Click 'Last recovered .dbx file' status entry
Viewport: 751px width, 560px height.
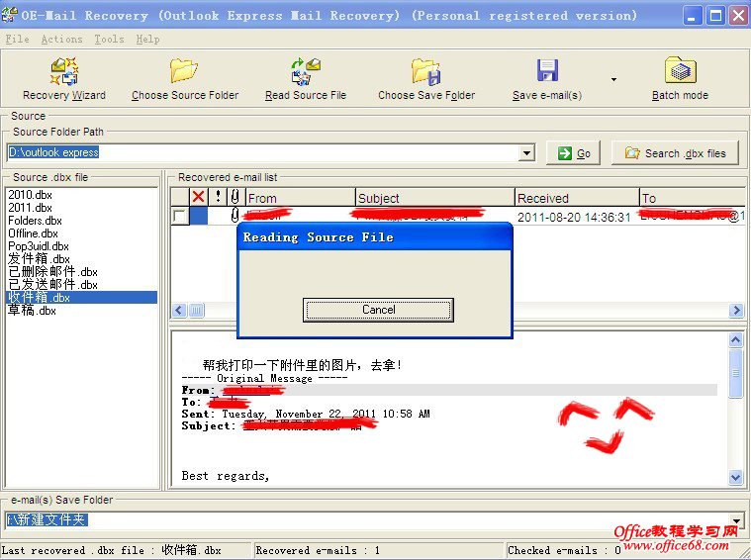click(111, 550)
